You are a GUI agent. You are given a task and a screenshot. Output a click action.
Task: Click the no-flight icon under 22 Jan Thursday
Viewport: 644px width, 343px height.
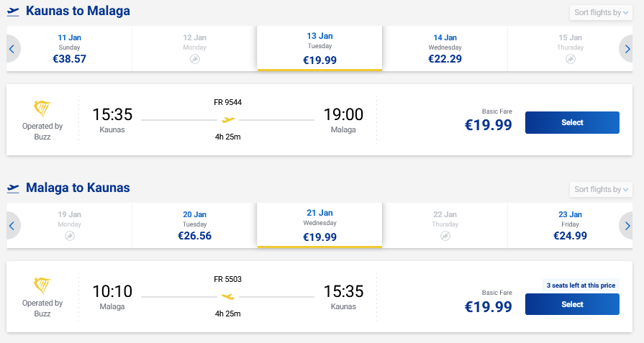[x=445, y=235]
